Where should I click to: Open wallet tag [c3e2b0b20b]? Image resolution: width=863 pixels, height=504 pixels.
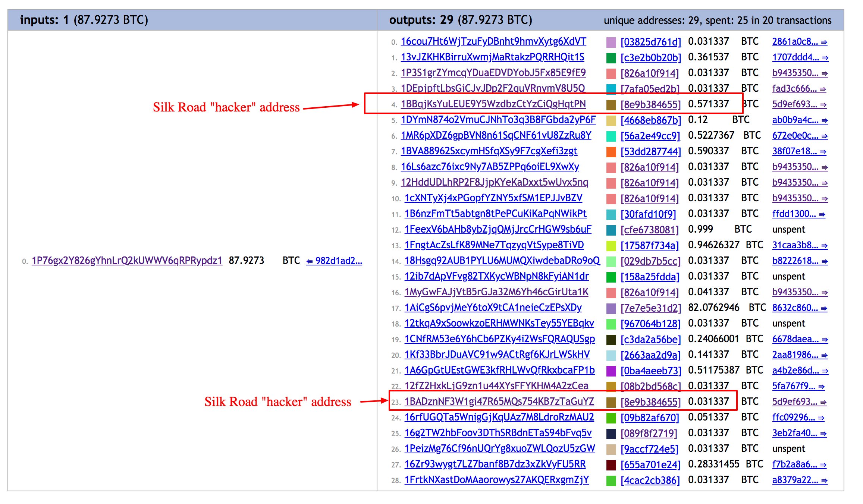click(651, 57)
